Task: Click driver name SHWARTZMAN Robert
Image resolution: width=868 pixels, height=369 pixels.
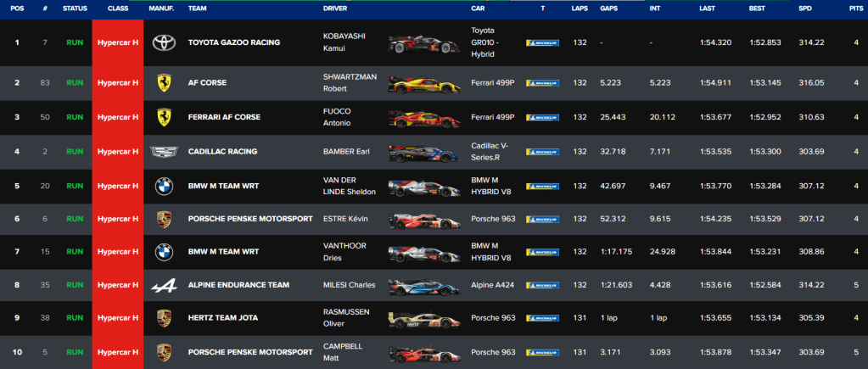Action: pyautogui.click(x=350, y=83)
